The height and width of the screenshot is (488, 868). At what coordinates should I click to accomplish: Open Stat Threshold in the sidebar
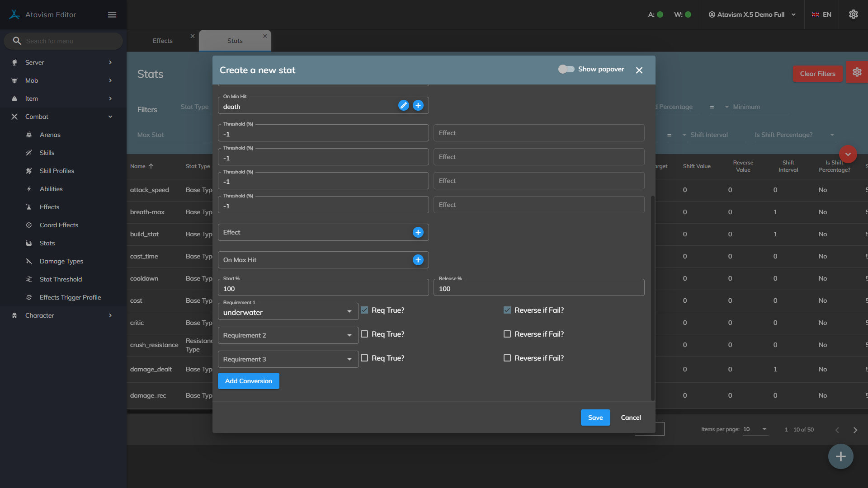coord(61,279)
